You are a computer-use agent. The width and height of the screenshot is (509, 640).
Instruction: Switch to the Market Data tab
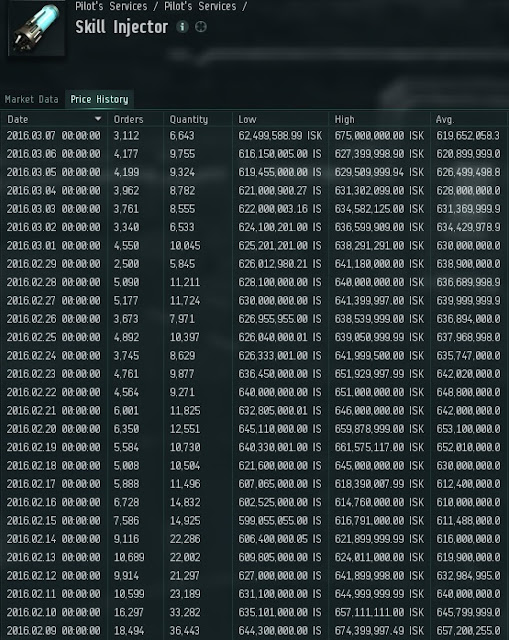tap(31, 99)
